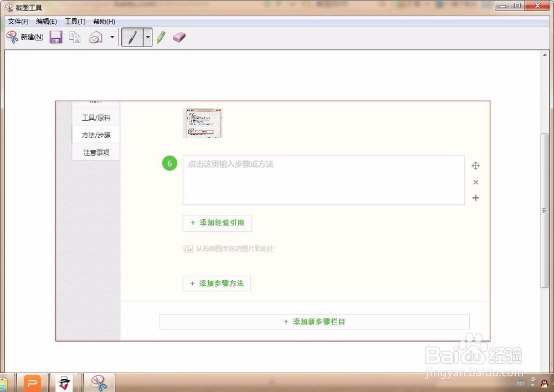Viewport: 554px width, 392px height.
Task: Select the Highlighter tool
Action: [161, 37]
